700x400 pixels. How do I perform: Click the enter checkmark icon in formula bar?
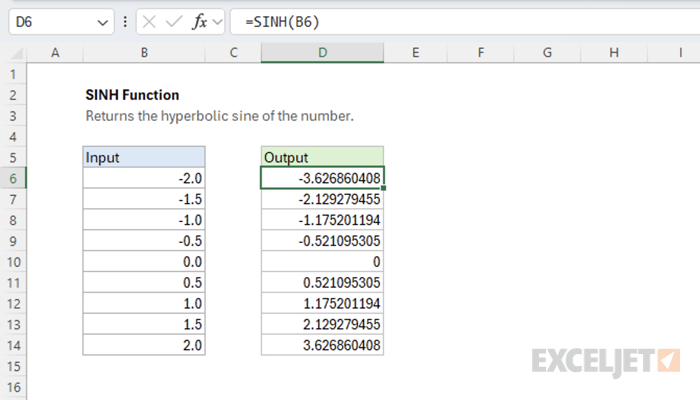(x=174, y=22)
